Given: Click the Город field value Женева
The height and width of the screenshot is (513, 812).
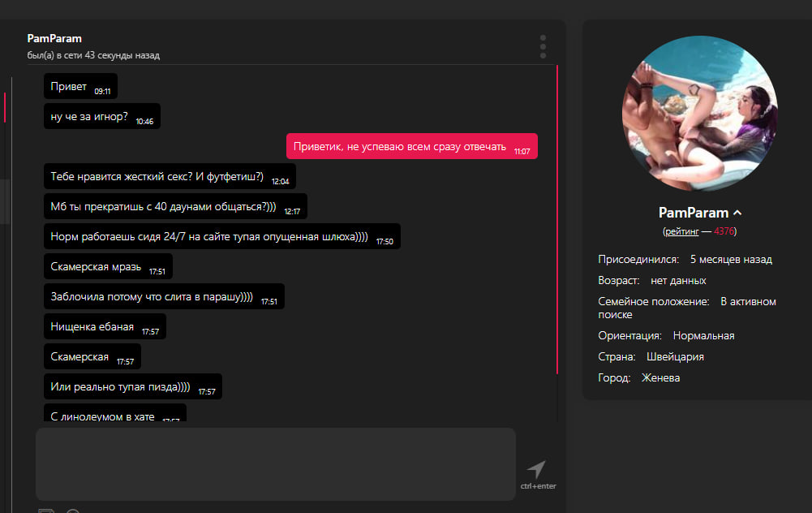Looking at the screenshot, I should click(x=660, y=377).
